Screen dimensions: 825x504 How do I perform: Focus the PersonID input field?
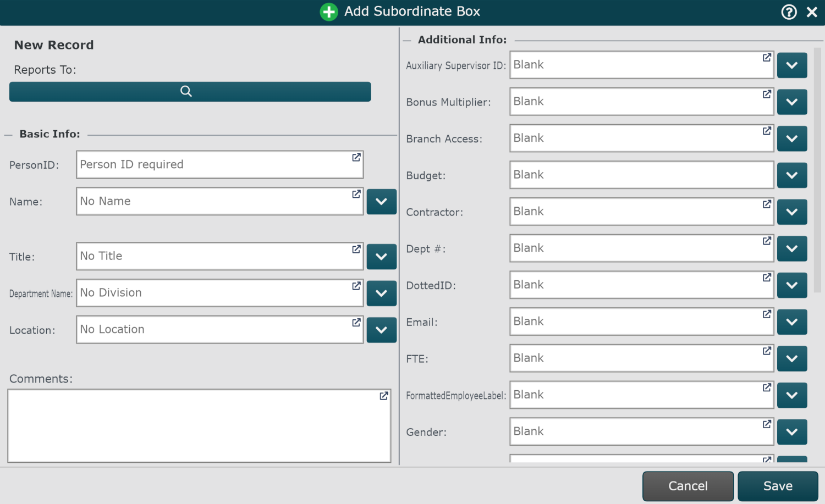(219, 165)
